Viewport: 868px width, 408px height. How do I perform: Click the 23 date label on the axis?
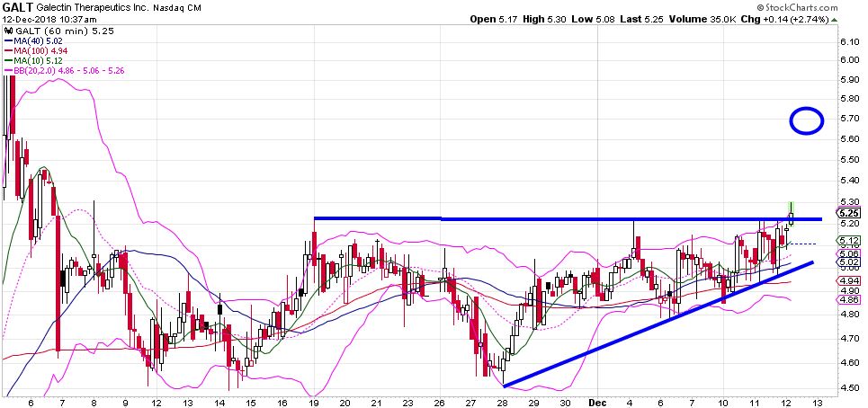coord(409,403)
